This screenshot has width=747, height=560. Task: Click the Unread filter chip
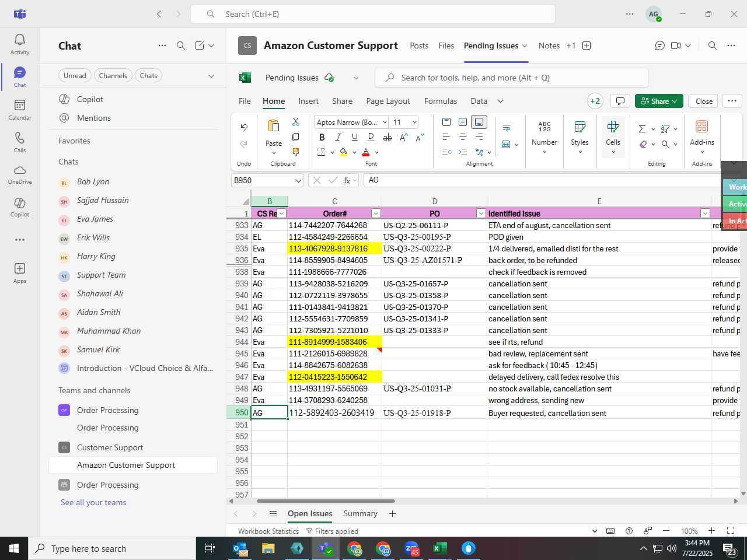point(75,75)
